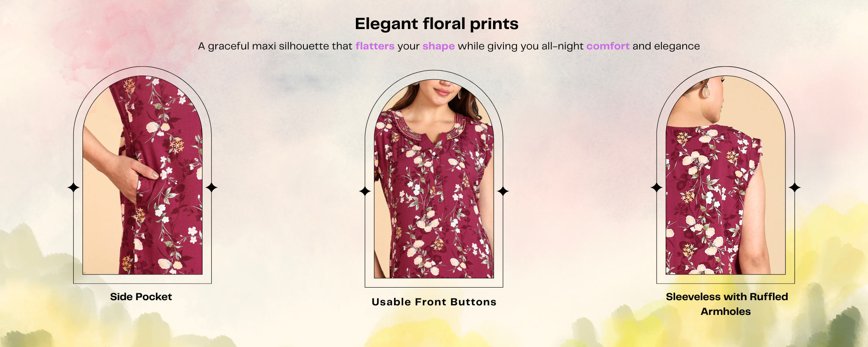Click the star left of Ruffled Armholes arch
Screen dimensions: 868x347
point(657,187)
